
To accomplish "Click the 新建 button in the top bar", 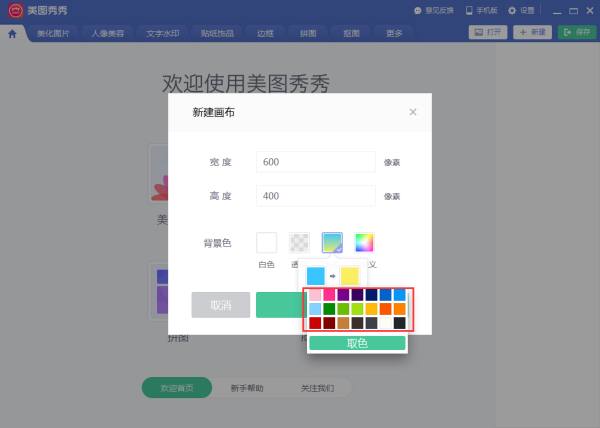I will tap(532, 32).
